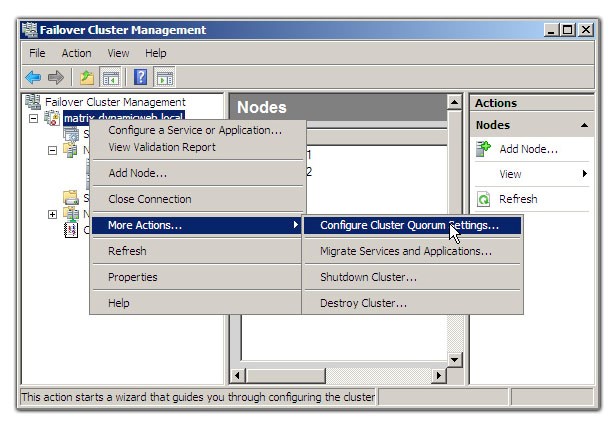The width and height of the screenshot is (614, 422).
Task: Click View in Actions pane
Action: 510,174
